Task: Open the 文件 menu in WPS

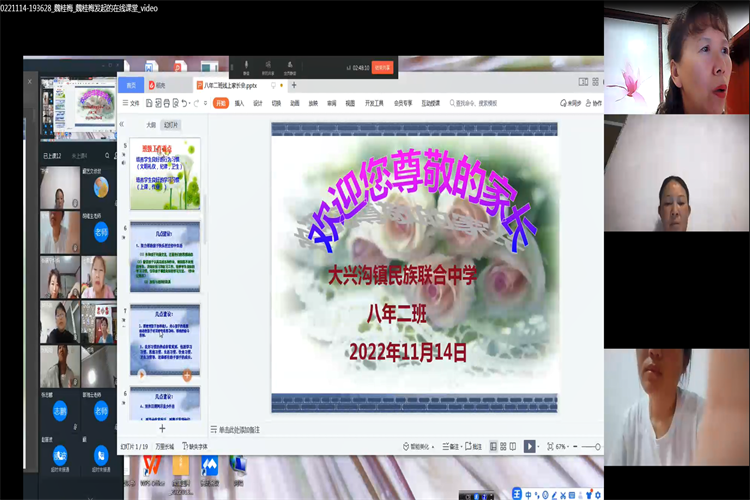Action: pyautogui.click(x=131, y=103)
